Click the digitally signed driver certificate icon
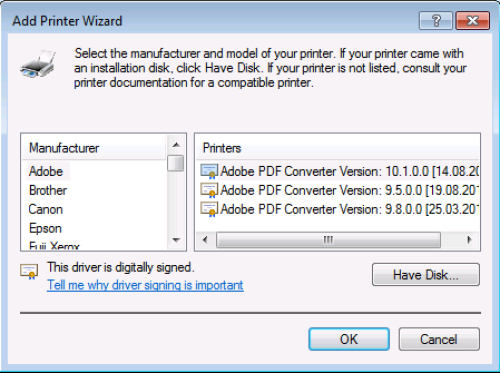The height and width of the screenshot is (373, 500). click(29, 271)
